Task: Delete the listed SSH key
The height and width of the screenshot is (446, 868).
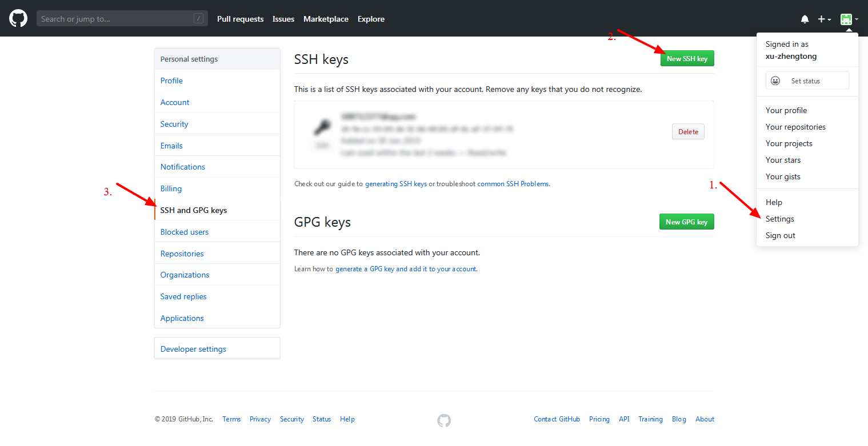Action: 688,132
